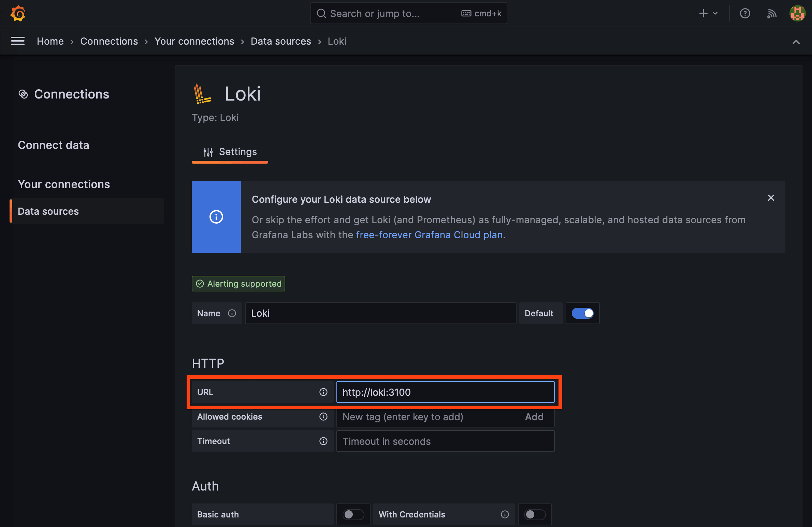
Task: Toggle the Basic auth switch
Action: pyautogui.click(x=353, y=514)
